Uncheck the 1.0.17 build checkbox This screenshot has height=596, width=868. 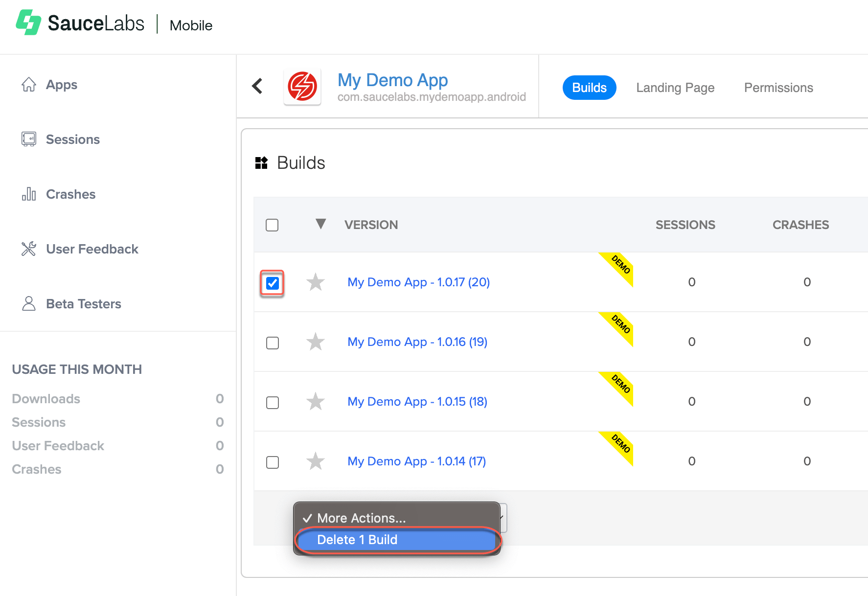pyautogui.click(x=273, y=283)
